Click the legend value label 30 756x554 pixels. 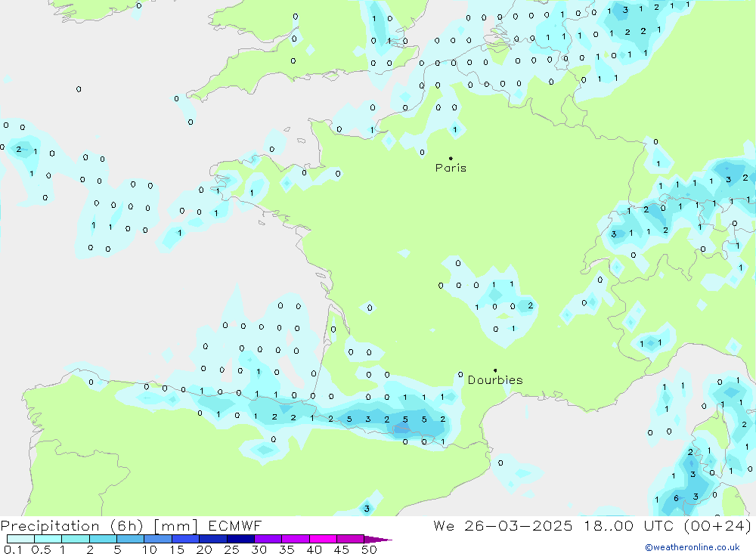259,549
